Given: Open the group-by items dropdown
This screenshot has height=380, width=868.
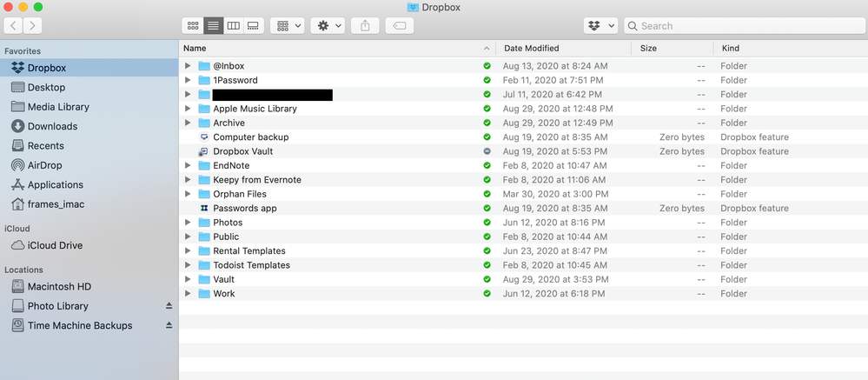Looking at the screenshot, I should [x=287, y=26].
